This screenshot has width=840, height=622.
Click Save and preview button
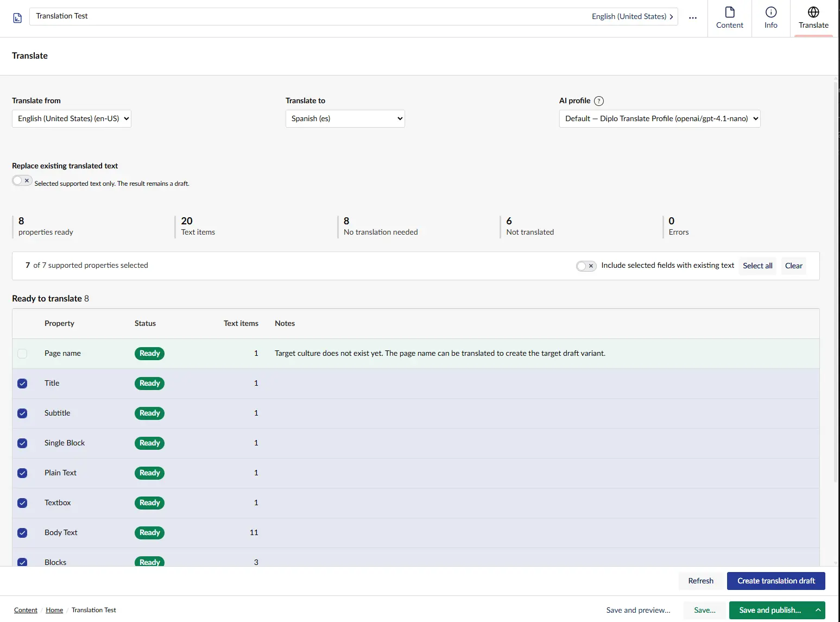point(638,610)
